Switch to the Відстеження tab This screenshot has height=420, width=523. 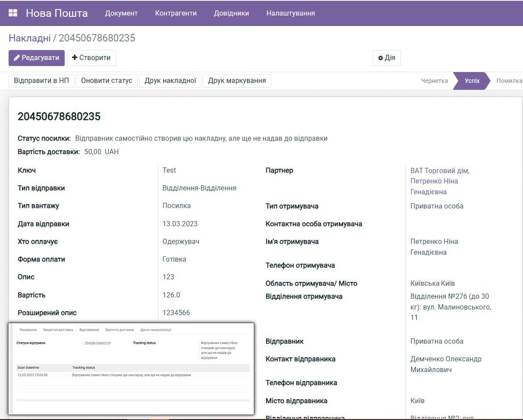pyautogui.click(x=89, y=330)
